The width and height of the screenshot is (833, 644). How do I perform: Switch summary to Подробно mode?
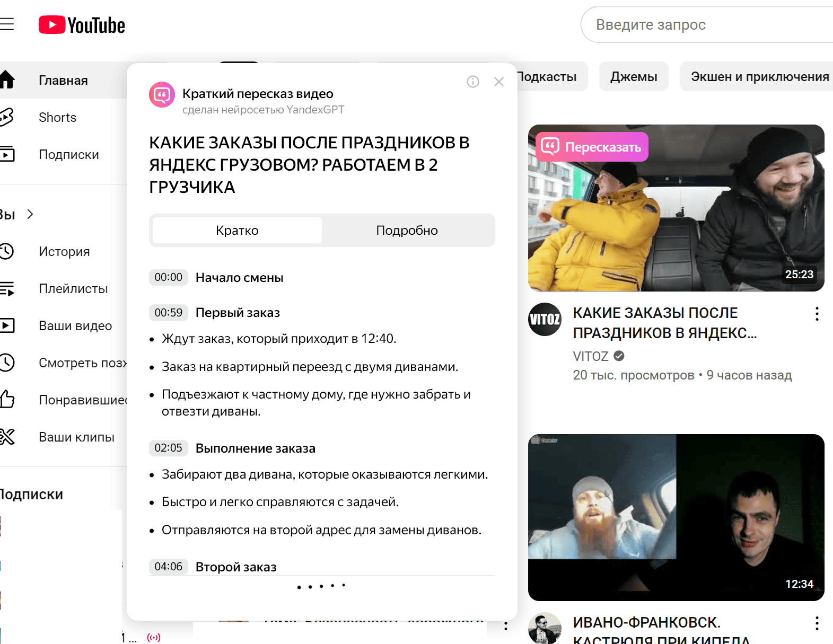(x=407, y=231)
